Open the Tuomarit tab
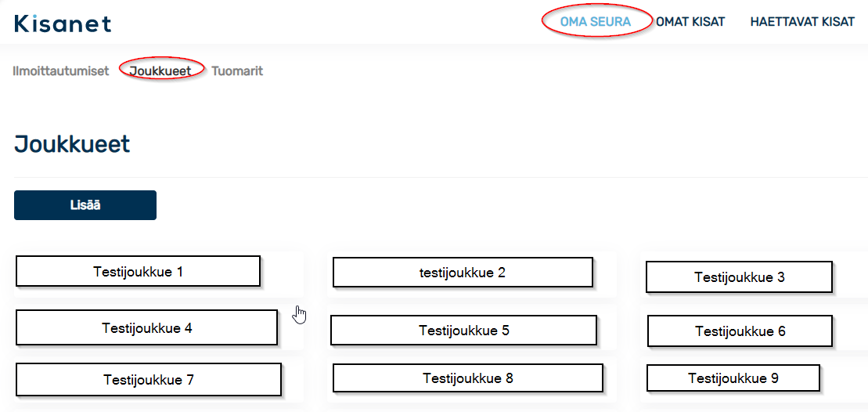 (x=237, y=70)
